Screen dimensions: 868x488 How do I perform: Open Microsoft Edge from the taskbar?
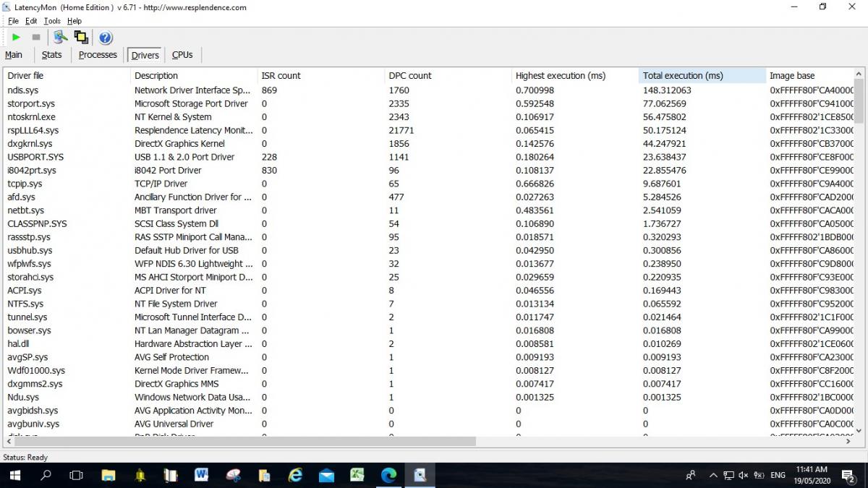tap(389, 475)
